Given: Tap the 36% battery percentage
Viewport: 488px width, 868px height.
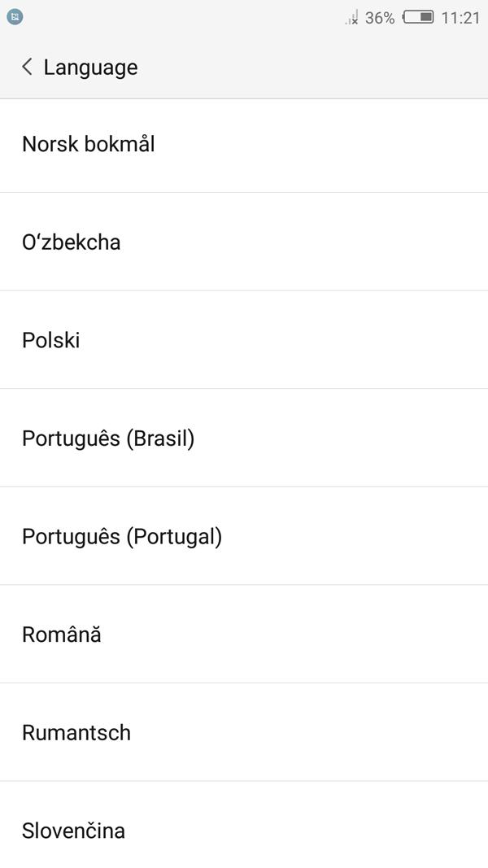Looking at the screenshot, I should pos(380,18).
